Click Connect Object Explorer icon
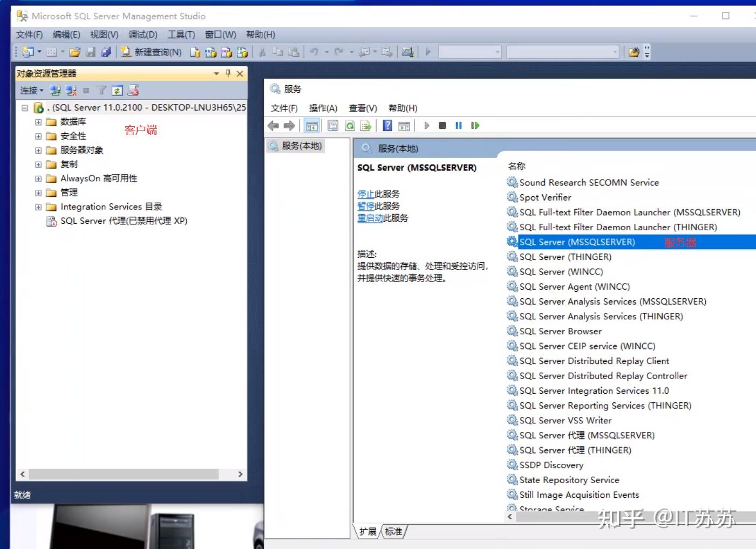Image resolution: width=756 pixels, height=549 pixels. (55, 91)
